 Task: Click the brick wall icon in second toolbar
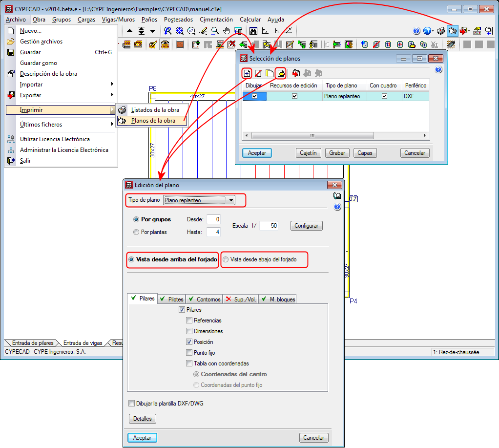coord(180,44)
